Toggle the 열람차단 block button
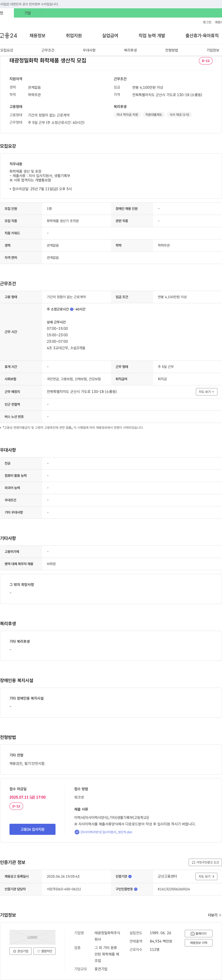 [45, 951]
